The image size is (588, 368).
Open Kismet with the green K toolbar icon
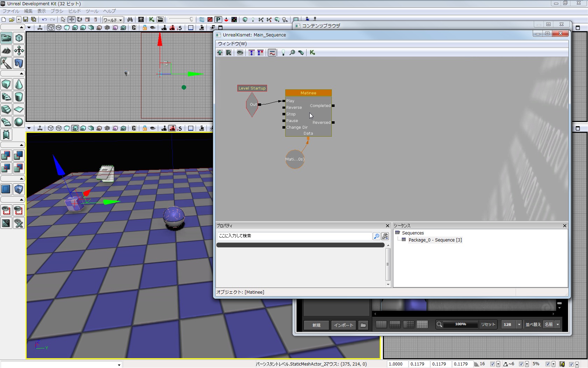click(152, 20)
